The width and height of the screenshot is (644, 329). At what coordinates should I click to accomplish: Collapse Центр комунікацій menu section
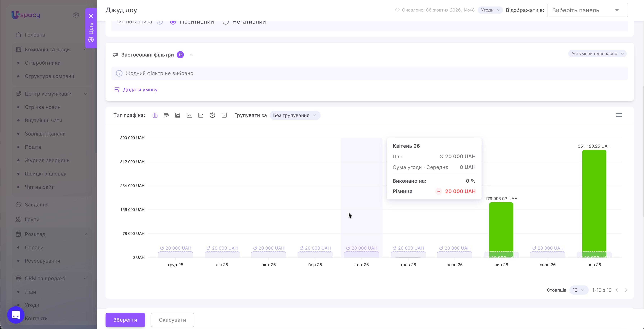click(85, 94)
